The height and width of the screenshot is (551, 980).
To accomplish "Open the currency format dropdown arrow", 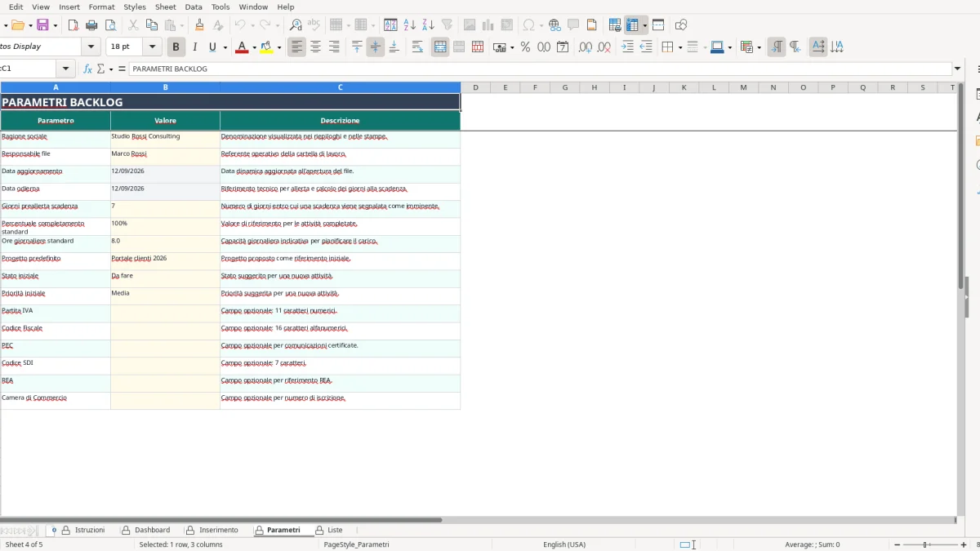I will pyautogui.click(x=512, y=47).
